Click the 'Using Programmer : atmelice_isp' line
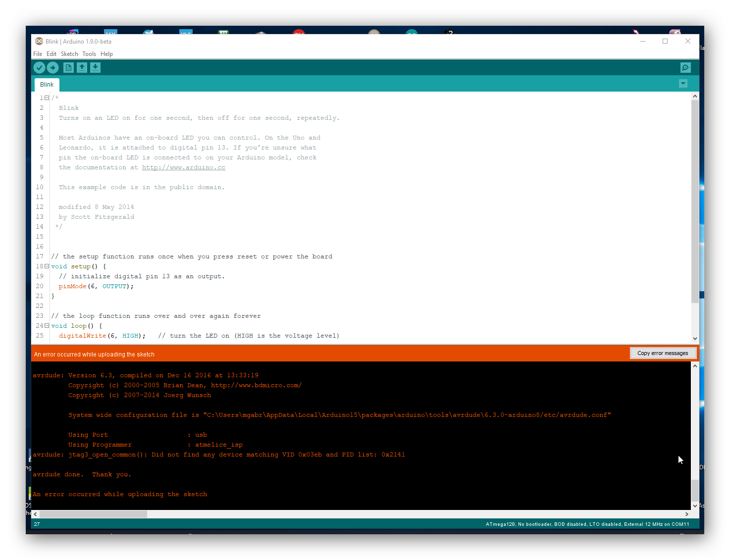 pyautogui.click(x=156, y=445)
